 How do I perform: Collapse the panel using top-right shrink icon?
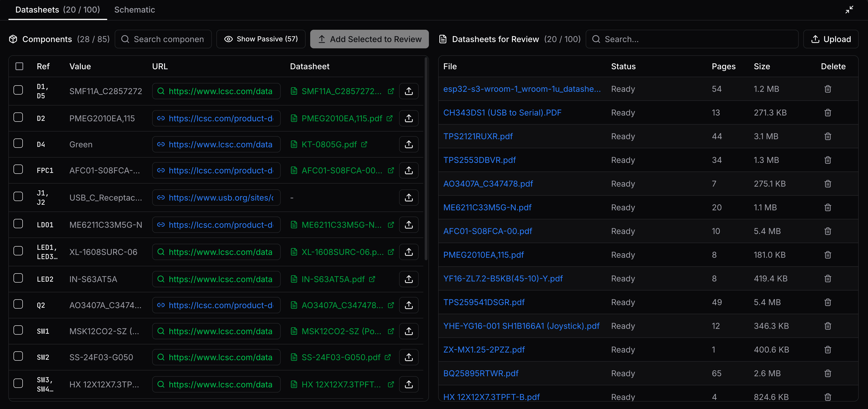point(849,10)
